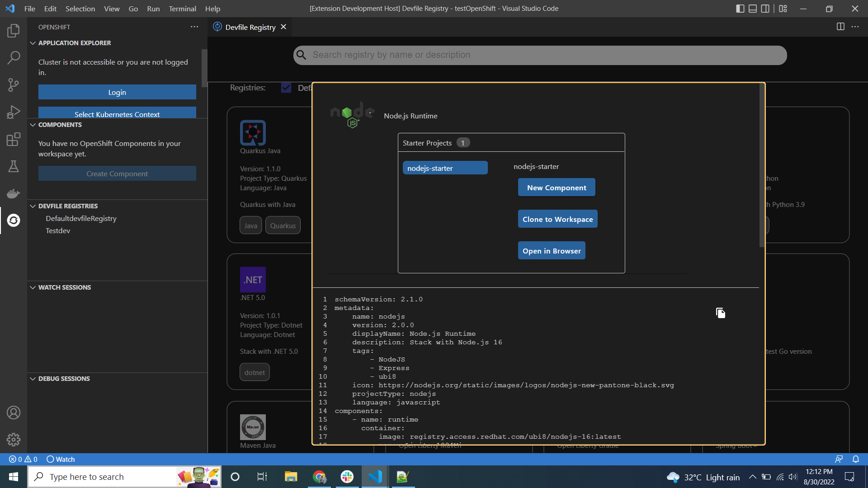Open the Source Control view
Screen dimensions: 868x488
point(14,84)
